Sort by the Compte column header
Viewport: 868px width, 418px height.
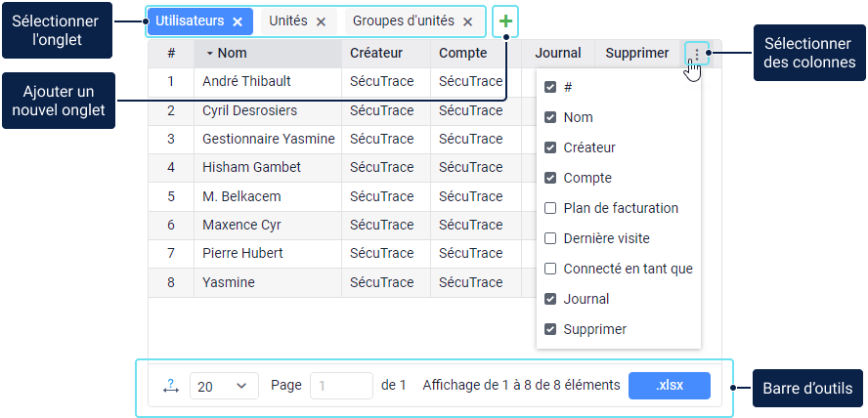point(462,54)
